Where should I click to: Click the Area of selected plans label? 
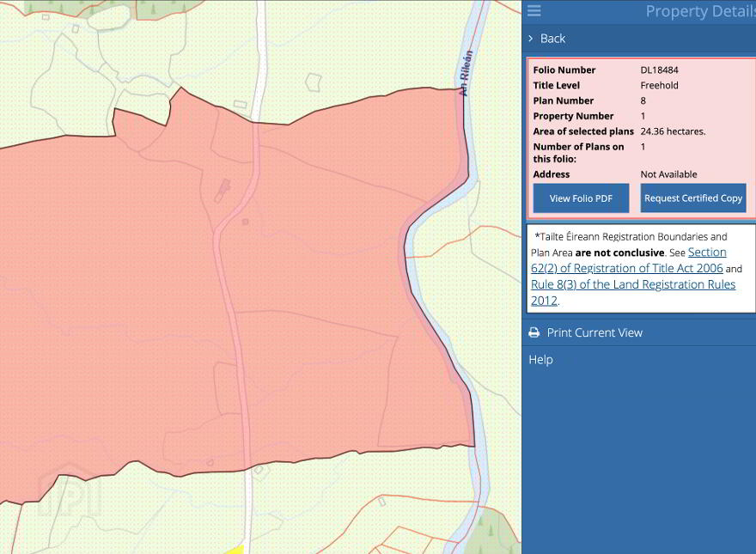point(583,131)
